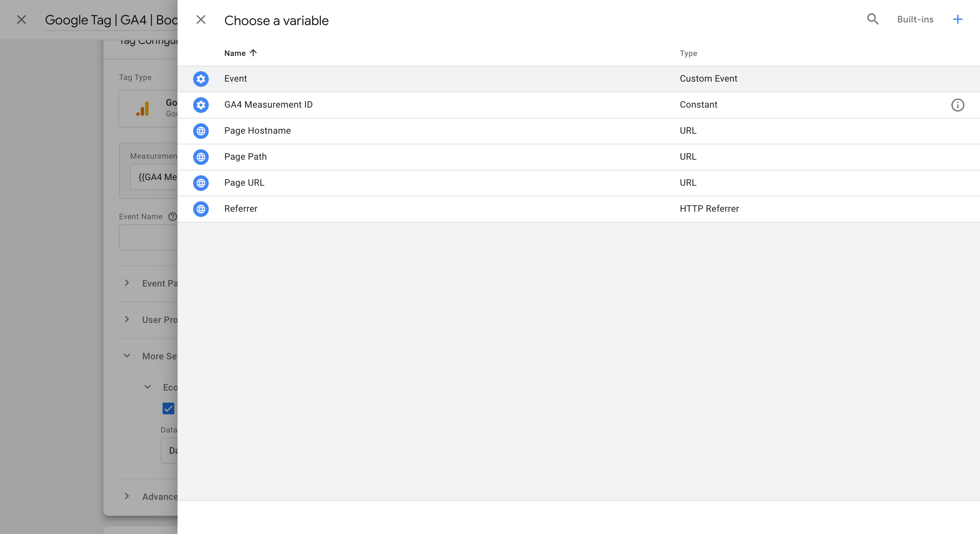This screenshot has height=534, width=980.
Task: Open the Built-ins variable list
Action: (915, 20)
